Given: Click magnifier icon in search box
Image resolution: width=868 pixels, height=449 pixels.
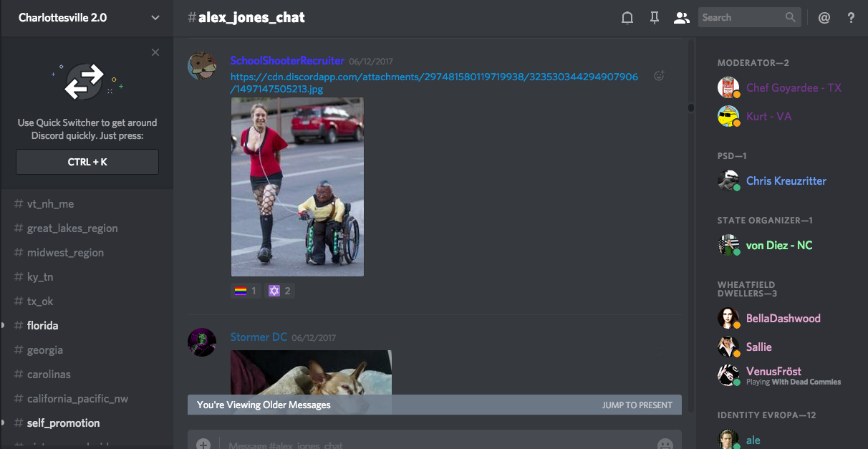Looking at the screenshot, I should coord(790,17).
